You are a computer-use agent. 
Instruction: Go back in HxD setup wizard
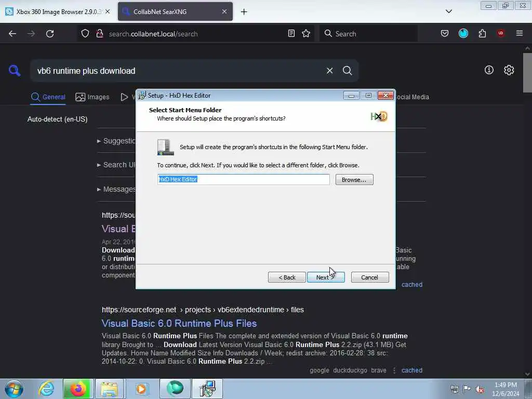[287, 277]
